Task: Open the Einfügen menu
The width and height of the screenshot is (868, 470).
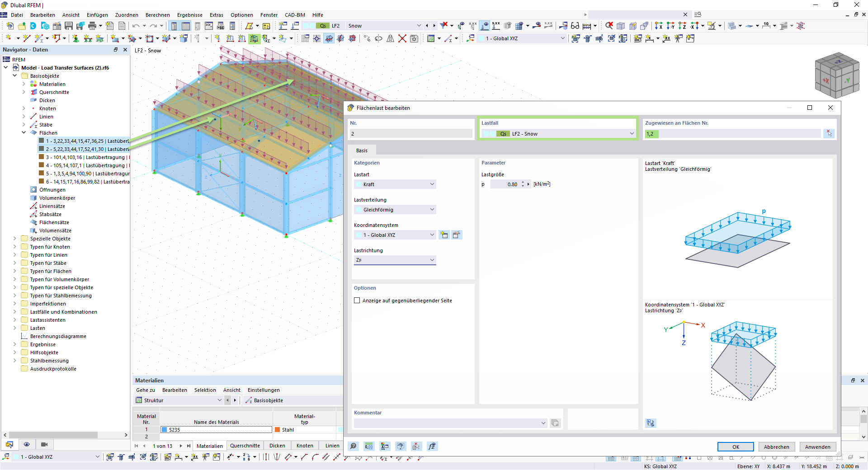Action: click(97, 15)
